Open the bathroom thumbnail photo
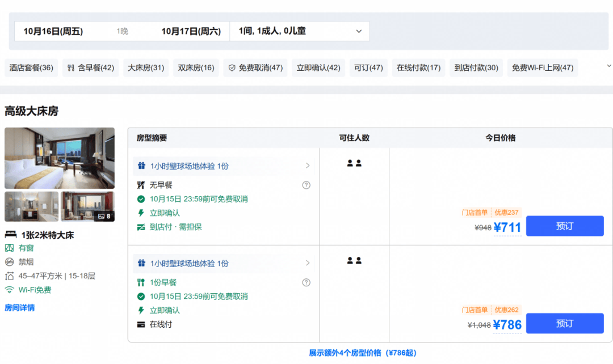Viewport: 613px width, 364px height. point(32,206)
